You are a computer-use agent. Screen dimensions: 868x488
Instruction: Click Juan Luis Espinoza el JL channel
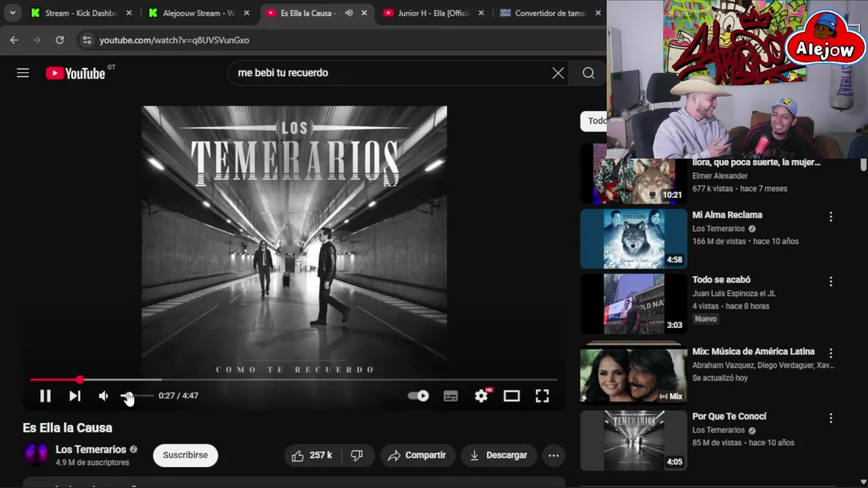click(734, 293)
